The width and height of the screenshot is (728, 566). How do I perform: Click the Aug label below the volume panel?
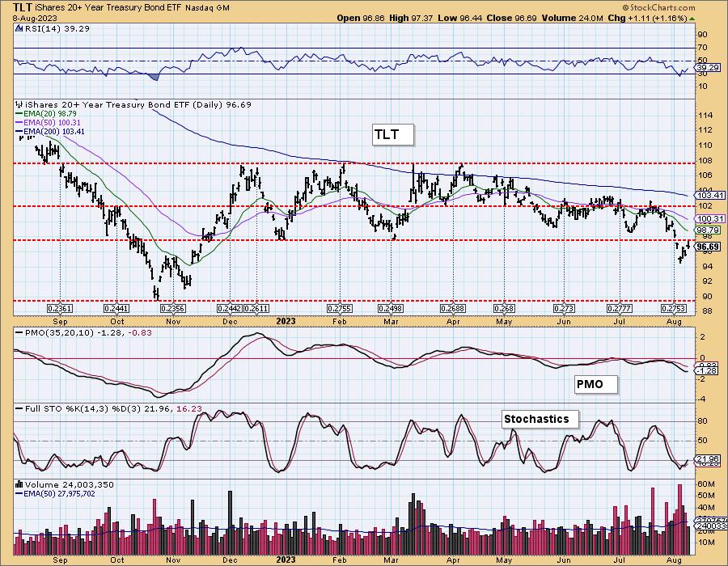pos(674,560)
